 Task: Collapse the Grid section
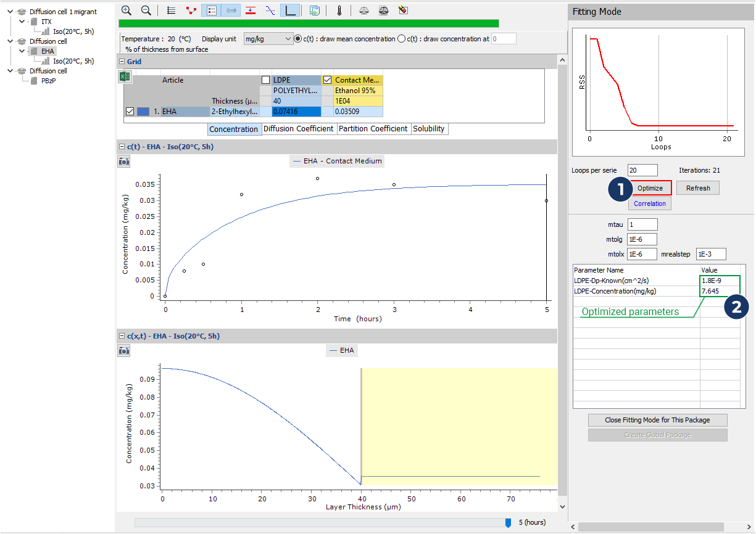(x=122, y=62)
